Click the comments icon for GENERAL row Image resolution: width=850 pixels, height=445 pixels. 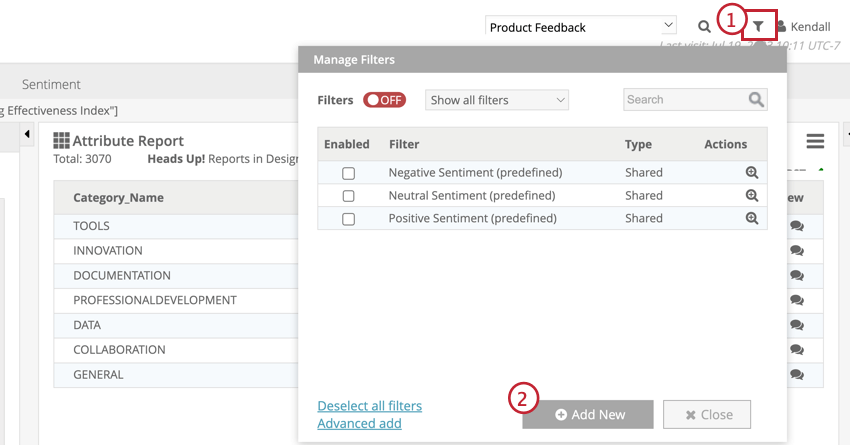tap(797, 375)
